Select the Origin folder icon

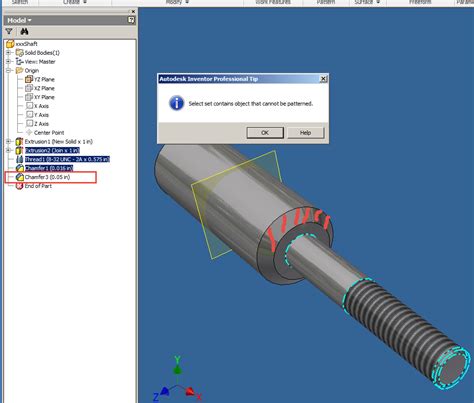[20, 71]
